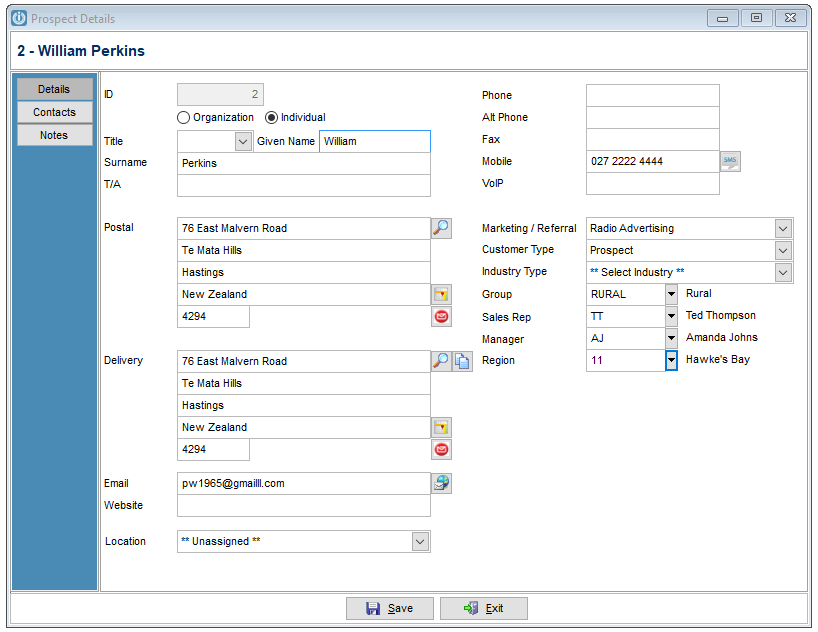Click the Mobile number field
The height and width of the screenshot is (632, 818).
point(653,161)
